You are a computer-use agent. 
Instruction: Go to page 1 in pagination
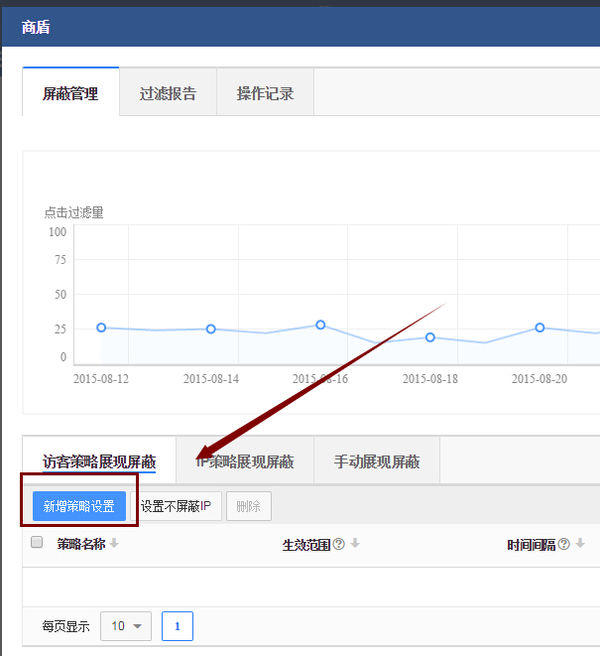click(x=177, y=626)
